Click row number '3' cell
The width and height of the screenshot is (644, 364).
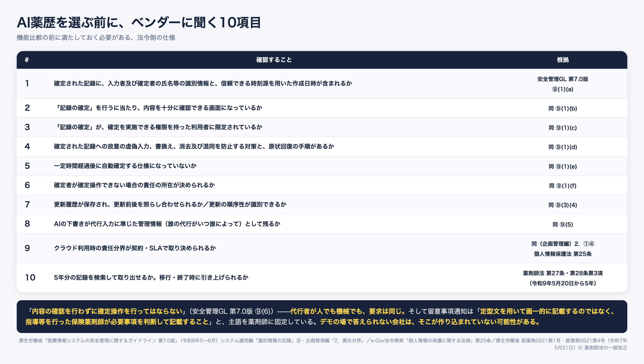click(27, 127)
